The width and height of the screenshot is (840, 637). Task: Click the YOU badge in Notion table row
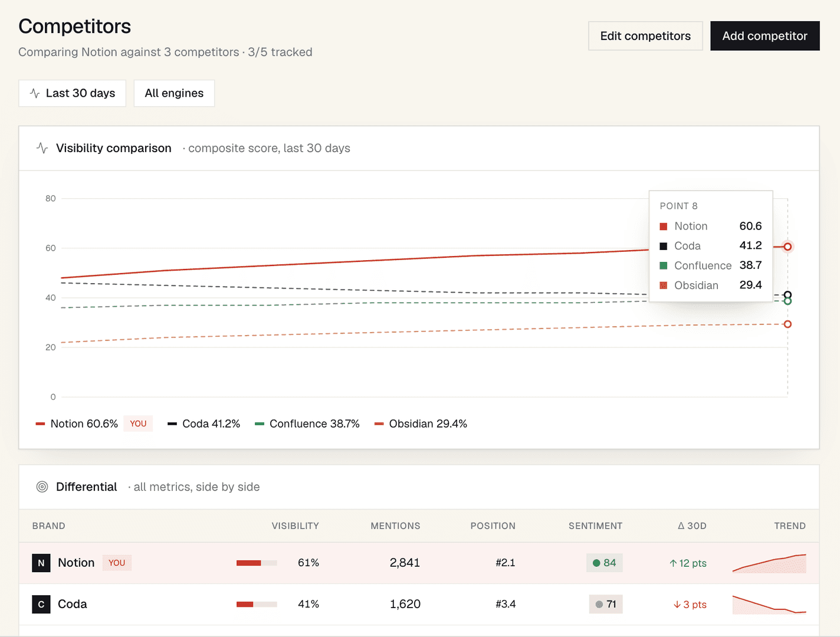117,563
